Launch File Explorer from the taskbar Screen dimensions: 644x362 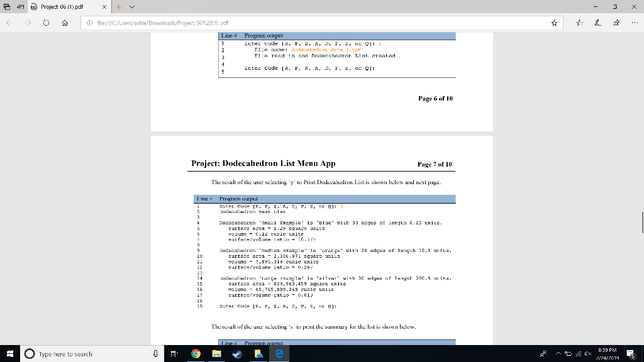[x=216, y=353]
